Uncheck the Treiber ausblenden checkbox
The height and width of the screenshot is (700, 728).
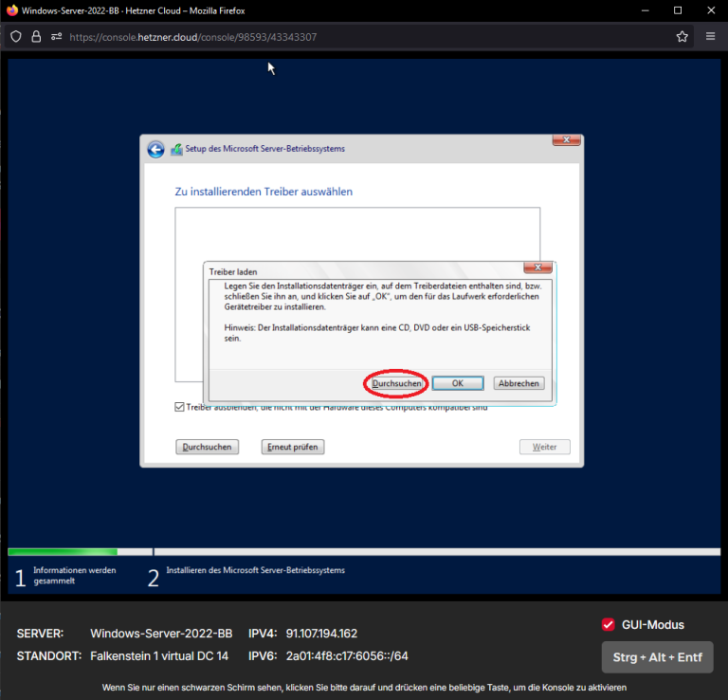tap(180, 407)
